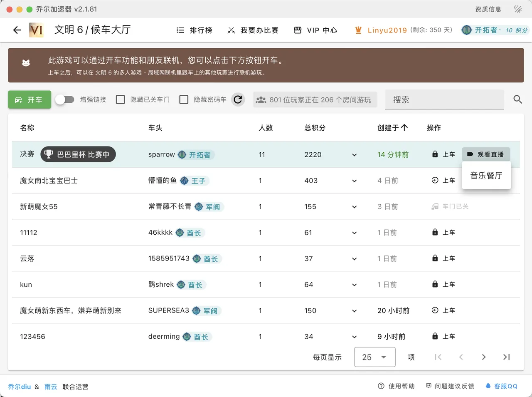This screenshot has height=397, width=532.
Task: Click 1585951743 酋长 rank badge
Action: tap(207, 259)
